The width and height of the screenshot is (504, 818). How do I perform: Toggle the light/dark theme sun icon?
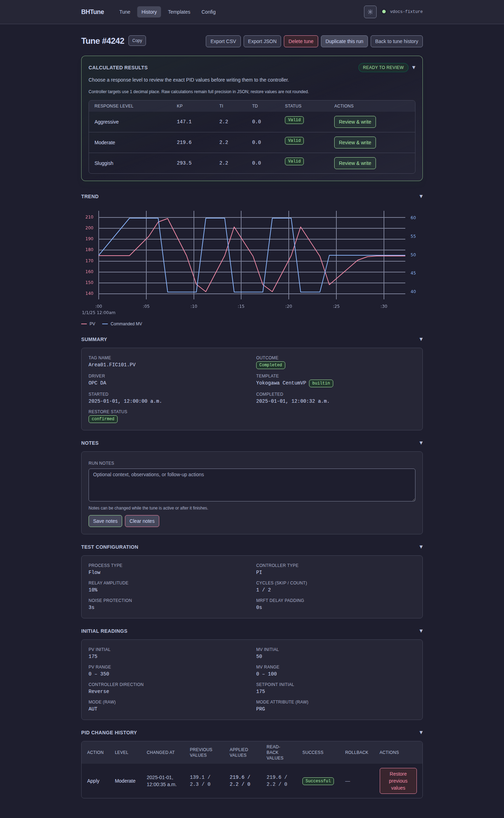pos(370,12)
